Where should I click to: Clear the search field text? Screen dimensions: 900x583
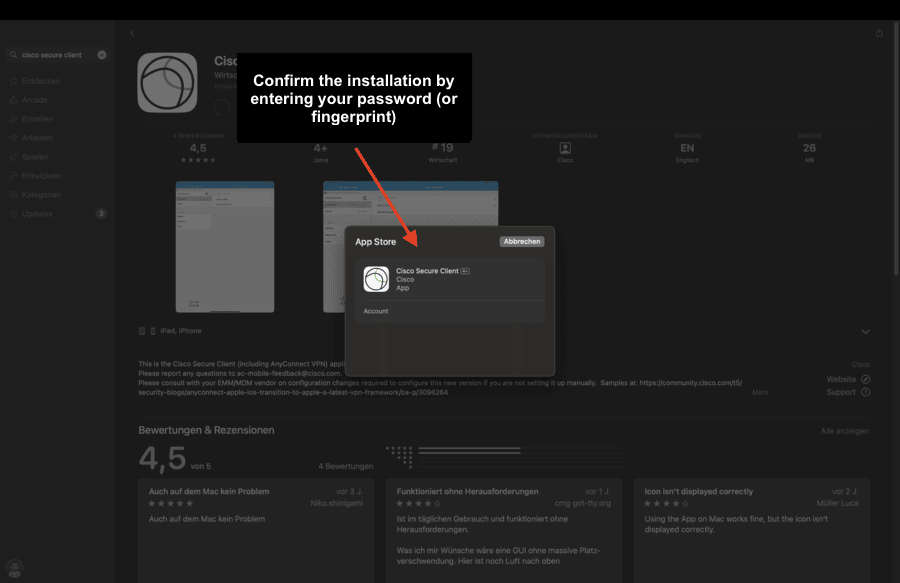click(102, 55)
